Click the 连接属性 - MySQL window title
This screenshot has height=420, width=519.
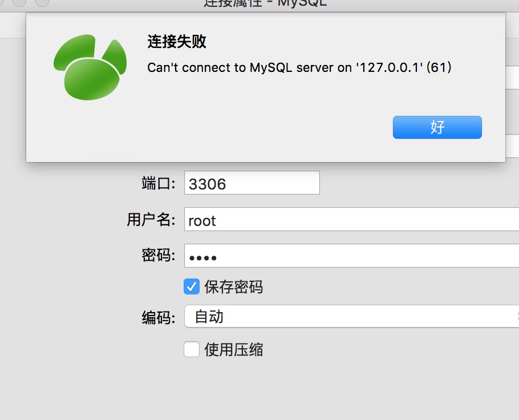tap(265, 3)
